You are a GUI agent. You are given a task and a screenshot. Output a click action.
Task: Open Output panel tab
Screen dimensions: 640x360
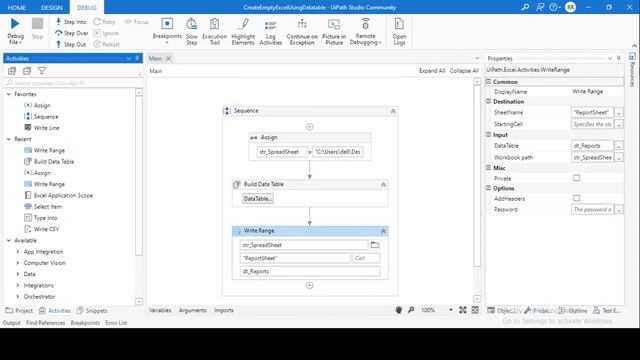point(11,322)
